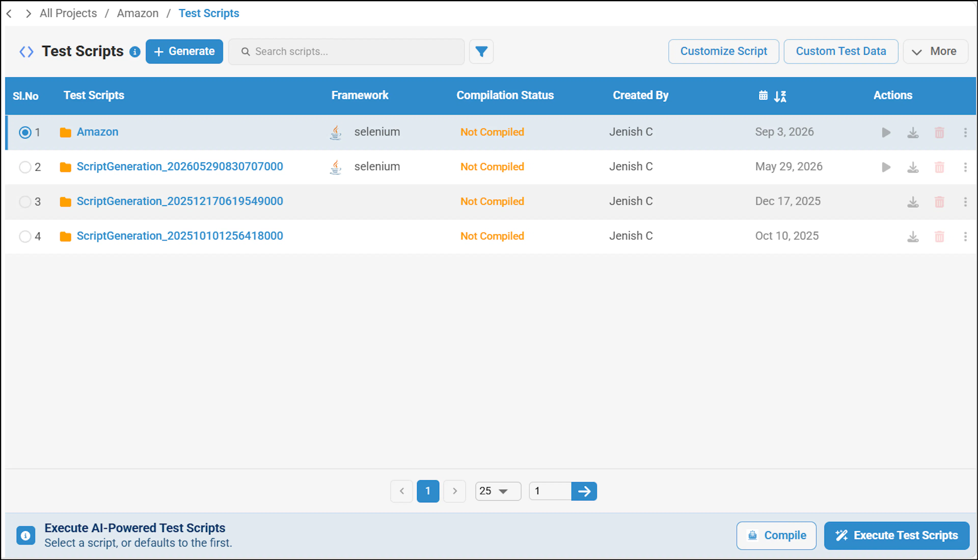978x560 pixels.
Task: Open more options for the Amazon row
Action: pyautogui.click(x=965, y=133)
